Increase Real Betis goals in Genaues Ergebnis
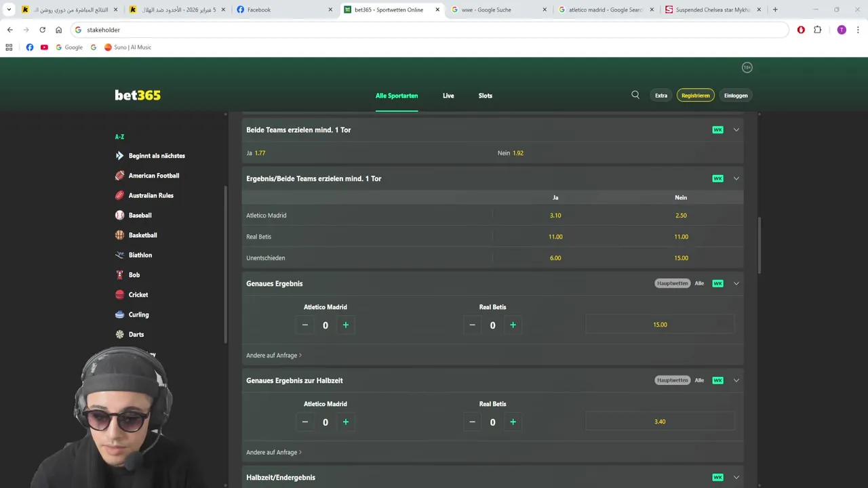Screen dimensions: 868x488 (513, 325)
